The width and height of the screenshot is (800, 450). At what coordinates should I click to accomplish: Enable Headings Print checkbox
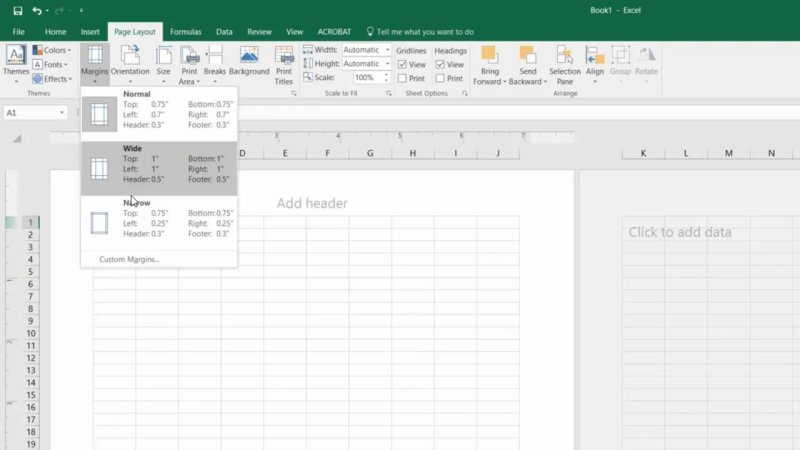tap(440, 78)
